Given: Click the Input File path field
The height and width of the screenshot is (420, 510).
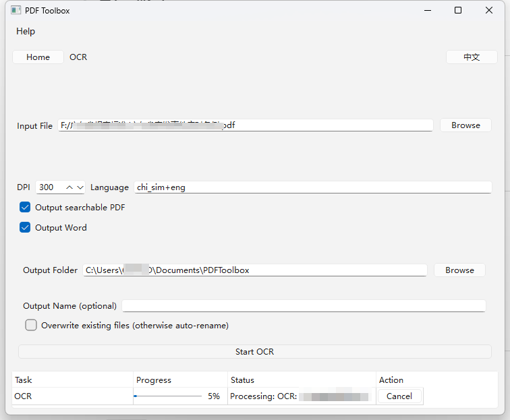Looking at the screenshot, I should [246, 125].
